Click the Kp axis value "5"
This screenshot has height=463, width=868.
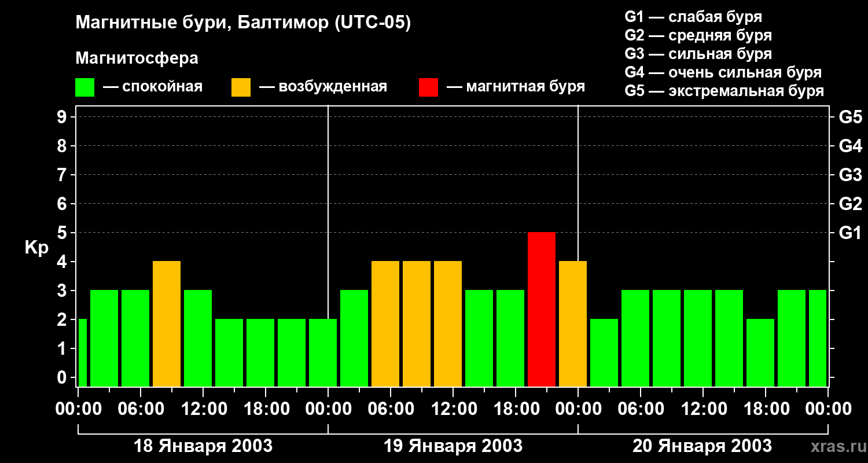click(63, 233)
